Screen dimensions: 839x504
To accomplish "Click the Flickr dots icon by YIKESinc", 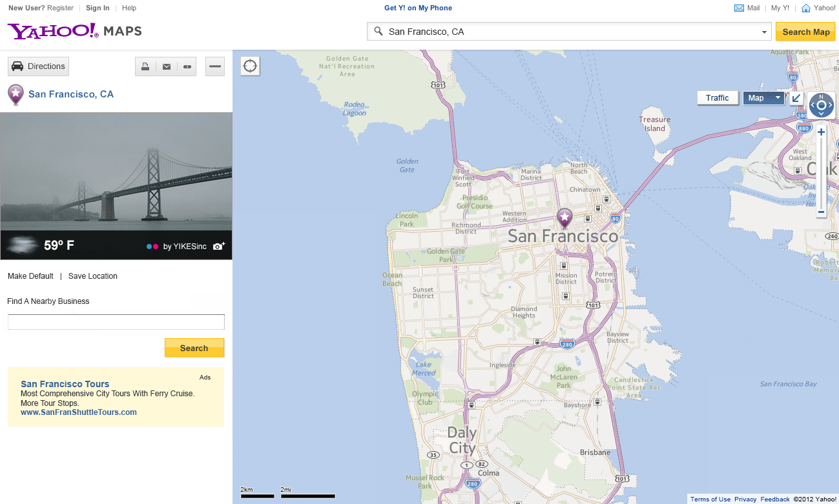I will 152,247.
